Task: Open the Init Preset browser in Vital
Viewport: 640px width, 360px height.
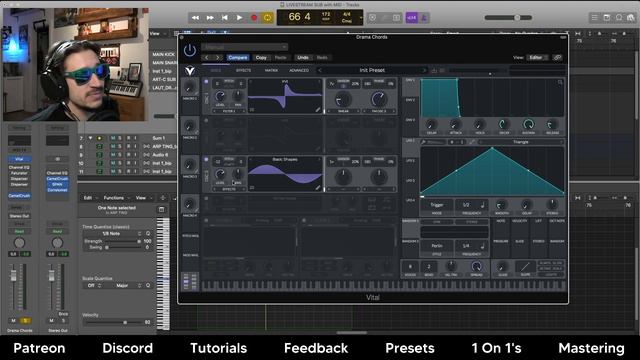Action: click(372, 70)
